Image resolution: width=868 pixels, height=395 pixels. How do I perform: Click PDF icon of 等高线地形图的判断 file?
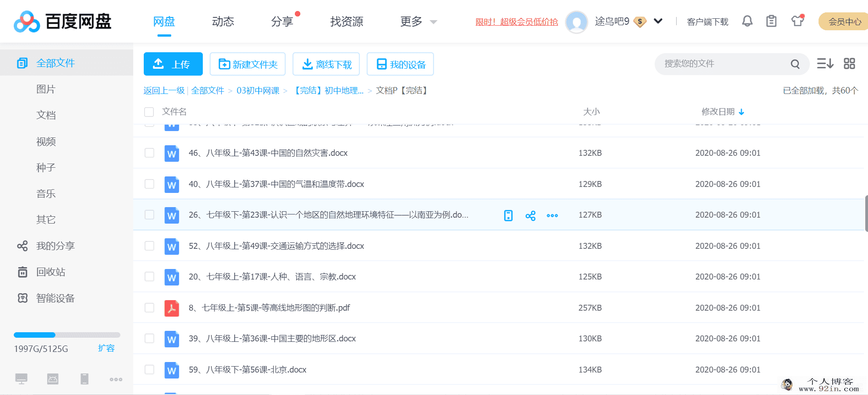click(x=172, y=308)
